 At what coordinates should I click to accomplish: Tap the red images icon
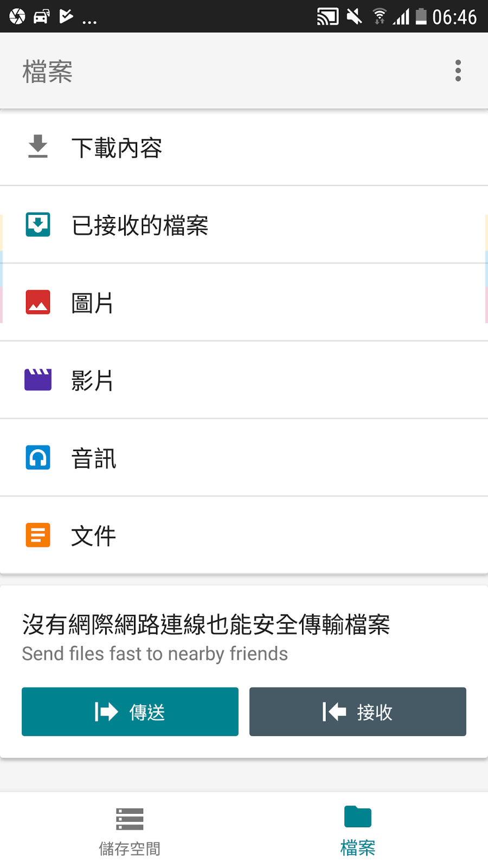(x=38, y=302)
